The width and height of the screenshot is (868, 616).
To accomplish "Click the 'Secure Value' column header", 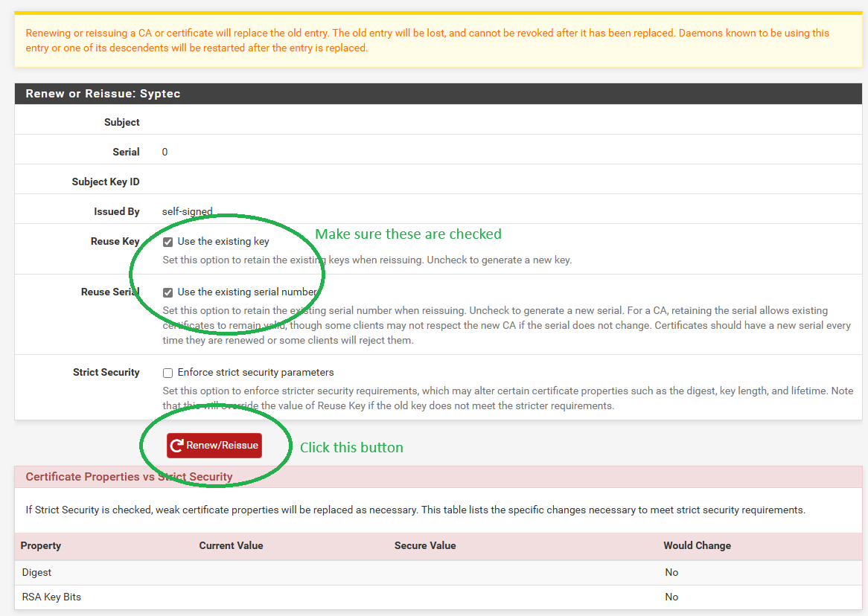I will pos(425,546).
